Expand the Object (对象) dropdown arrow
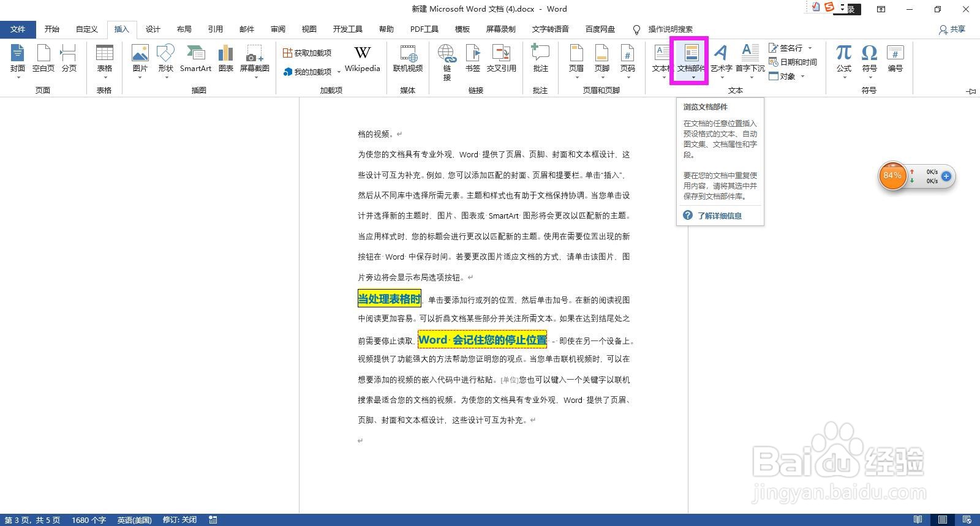 [x=802, y=77]
